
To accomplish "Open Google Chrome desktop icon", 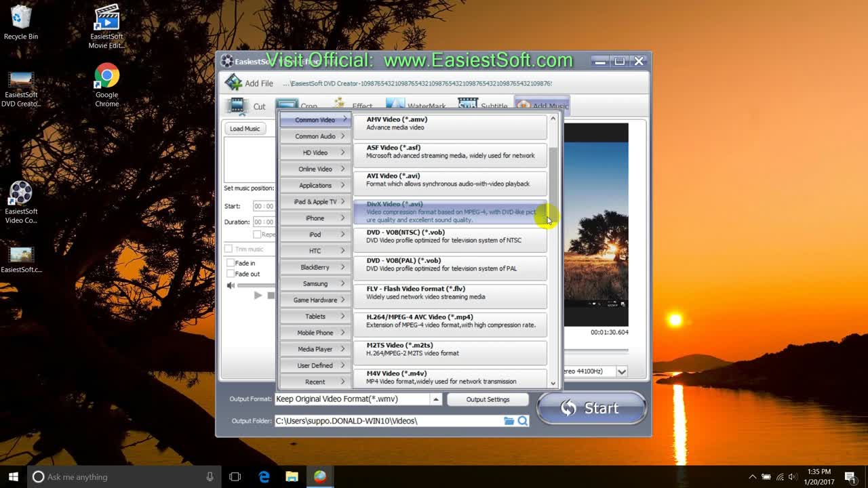I will [x=106, y=85].
